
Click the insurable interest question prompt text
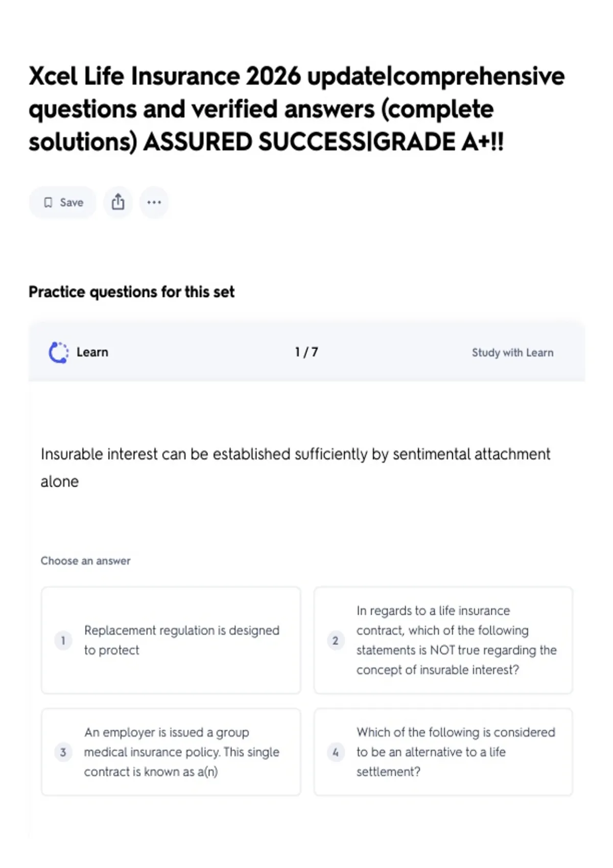coord(296,468)
